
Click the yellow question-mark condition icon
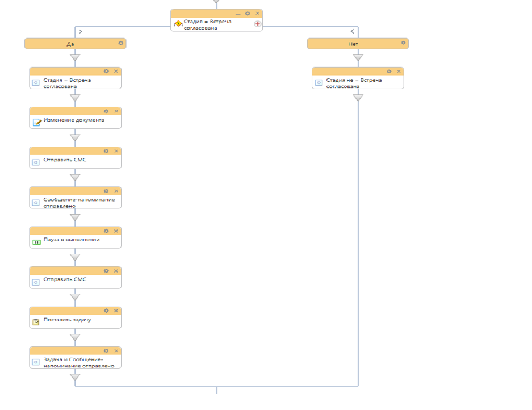[178, 24]
